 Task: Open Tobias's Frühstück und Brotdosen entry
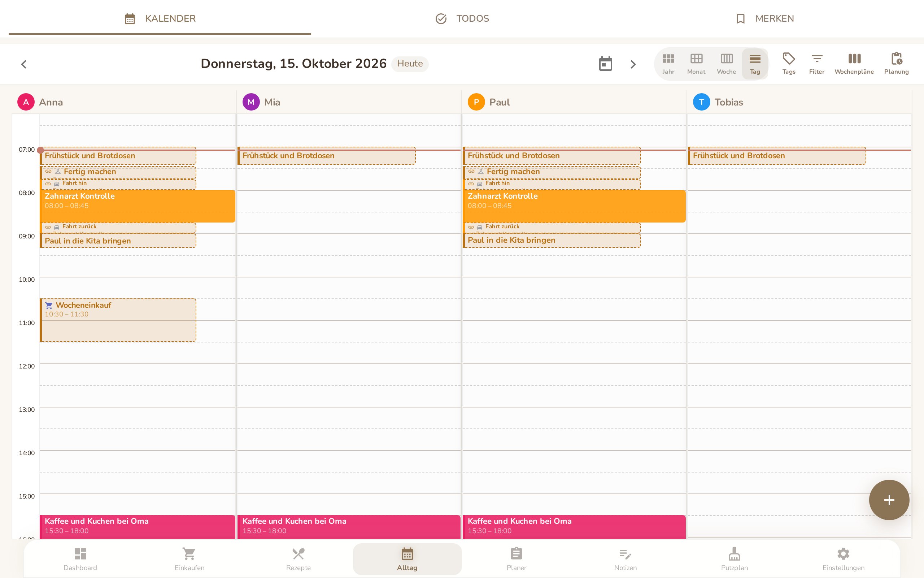click(x=777, y=156)
